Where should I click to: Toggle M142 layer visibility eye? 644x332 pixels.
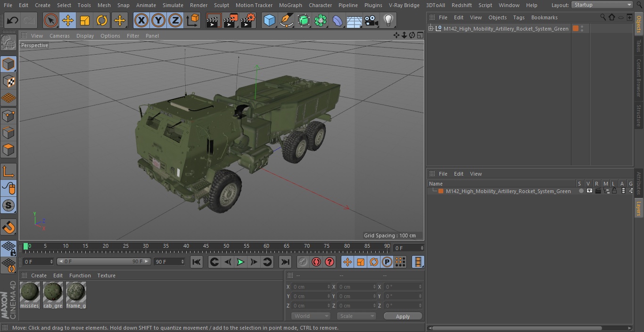(589, 191)
